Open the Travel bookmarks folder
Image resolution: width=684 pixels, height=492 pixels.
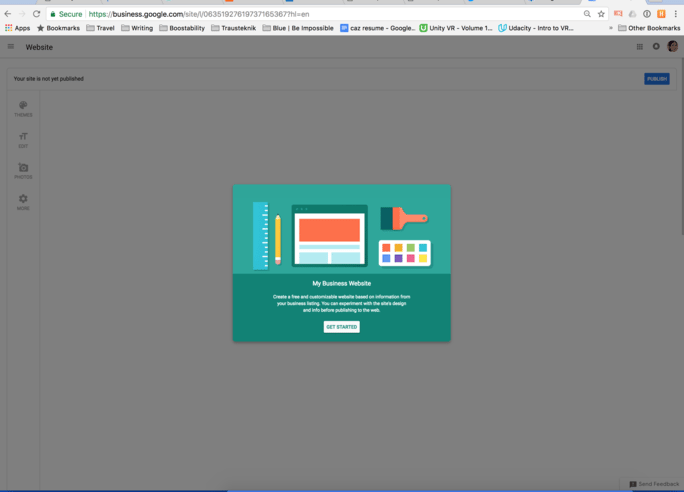click(100, 28)
